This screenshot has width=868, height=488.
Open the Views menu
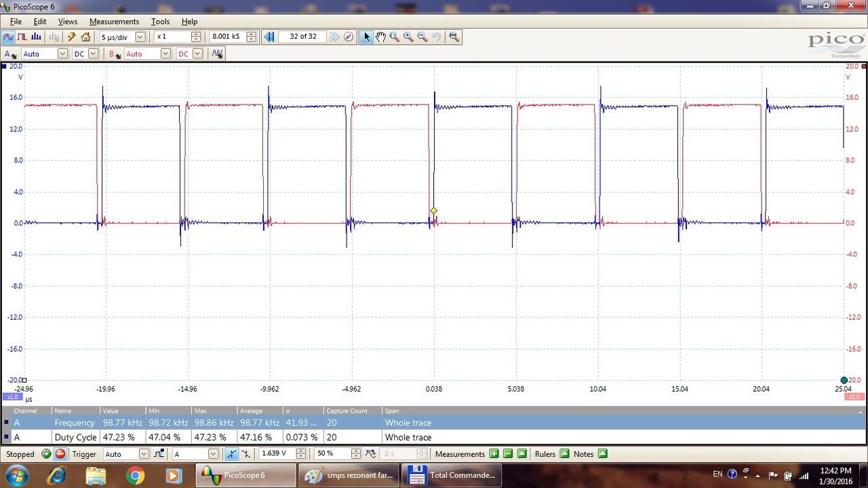pyautogui.click(x=68, y=21)
